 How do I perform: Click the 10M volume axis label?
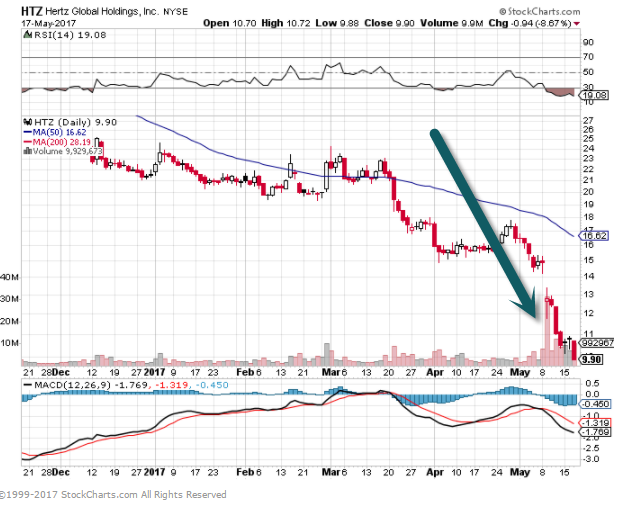click(10, 343)
